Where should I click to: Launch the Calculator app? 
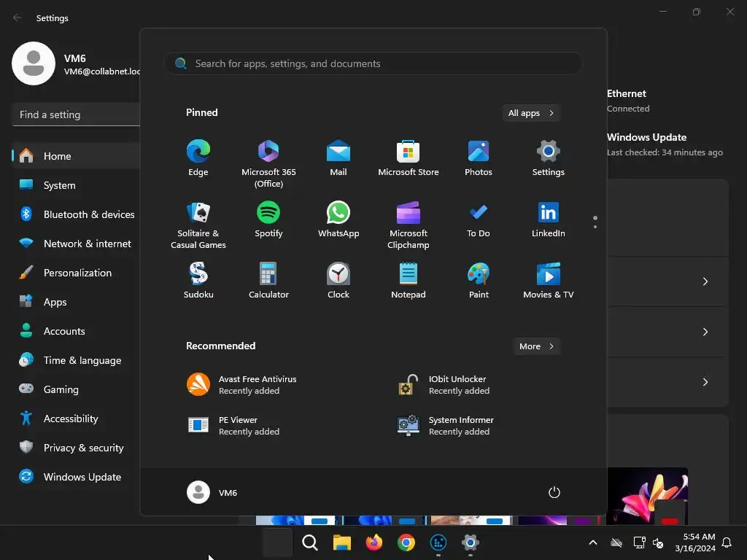268,281
